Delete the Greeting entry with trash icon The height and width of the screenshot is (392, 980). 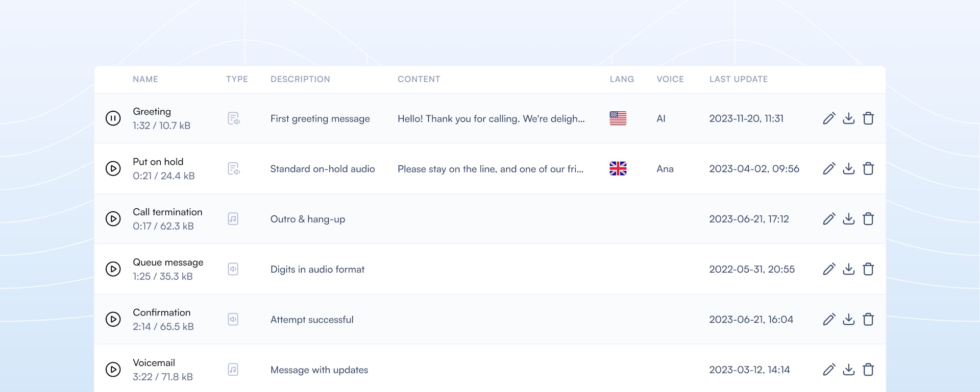coord(868,118)
